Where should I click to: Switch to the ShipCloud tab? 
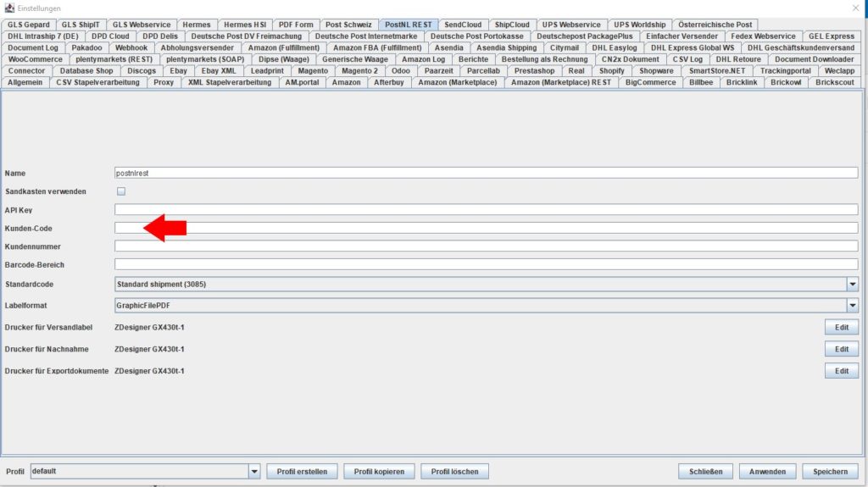(x=512, y=25)
